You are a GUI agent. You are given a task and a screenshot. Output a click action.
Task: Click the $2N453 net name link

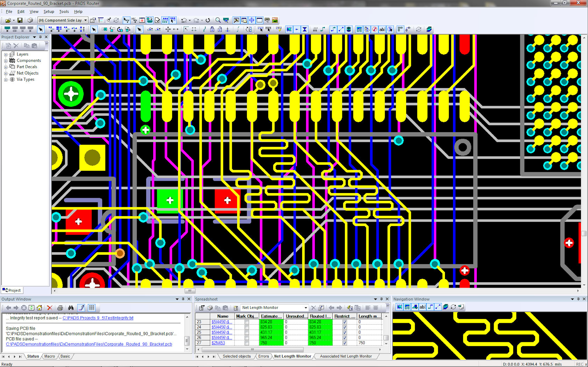coord(218,343)
